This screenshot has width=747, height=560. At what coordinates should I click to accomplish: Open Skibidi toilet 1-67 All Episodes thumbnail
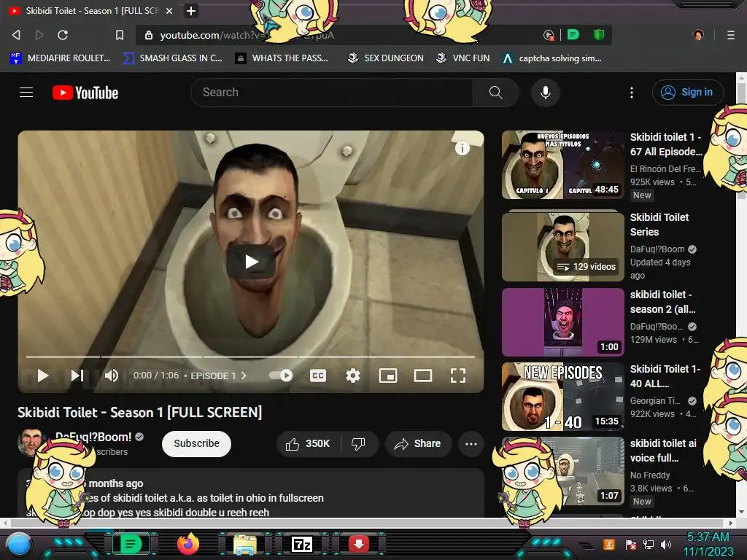click(x=562, y=165)
